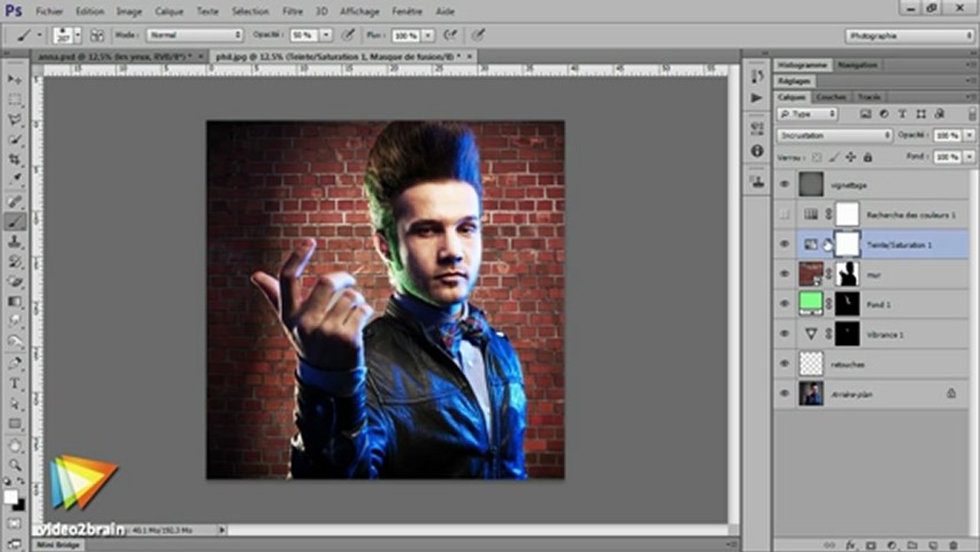
Task: Open the brush preset picker arrow
Action: click(78, 35)
